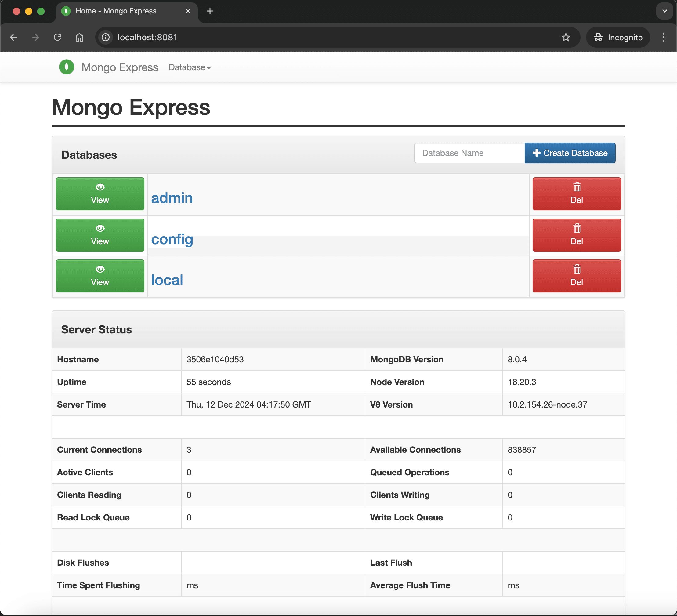
Task: Click the Read Lock Queue label
Action: [x=93, y=518]
